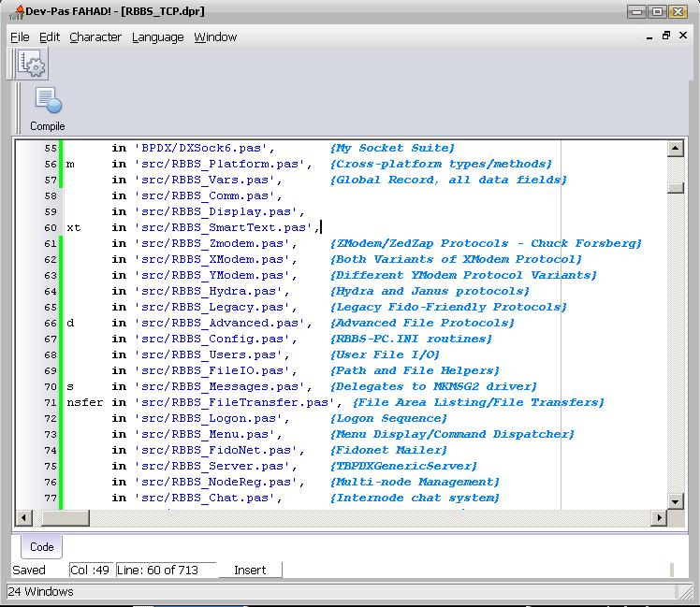The image size is (700, 607).
Task: Expand the Window menu
Action: pos(215,37)
